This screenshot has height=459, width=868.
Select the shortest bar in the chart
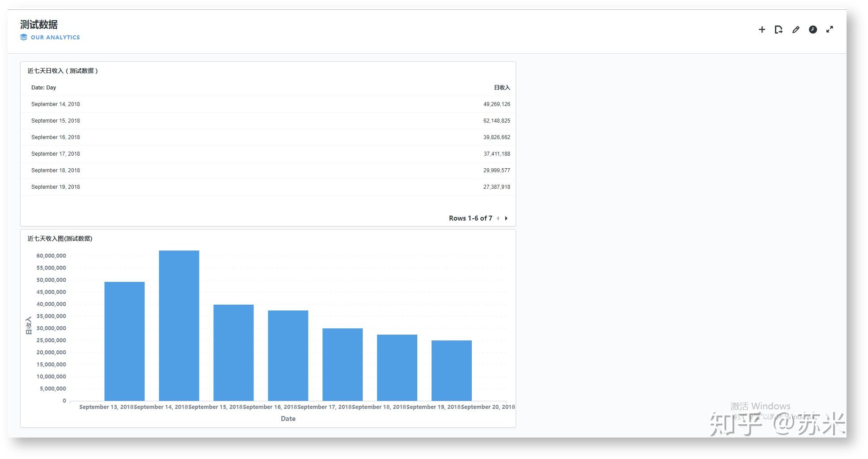(x=452, y=370)
